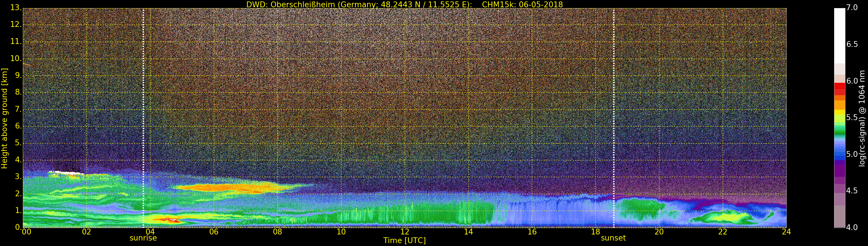
Task: Click time-axis tick label '08'
Action: (x=277, y=232)
